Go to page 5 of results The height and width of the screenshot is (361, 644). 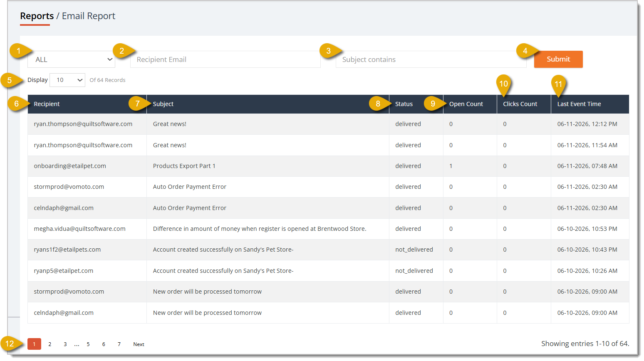(x=88, y=344)
